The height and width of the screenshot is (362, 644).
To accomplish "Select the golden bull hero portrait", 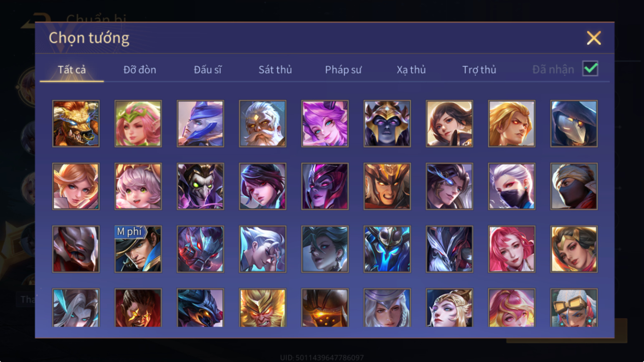I will pyautogui.click(x=76, y=124).
